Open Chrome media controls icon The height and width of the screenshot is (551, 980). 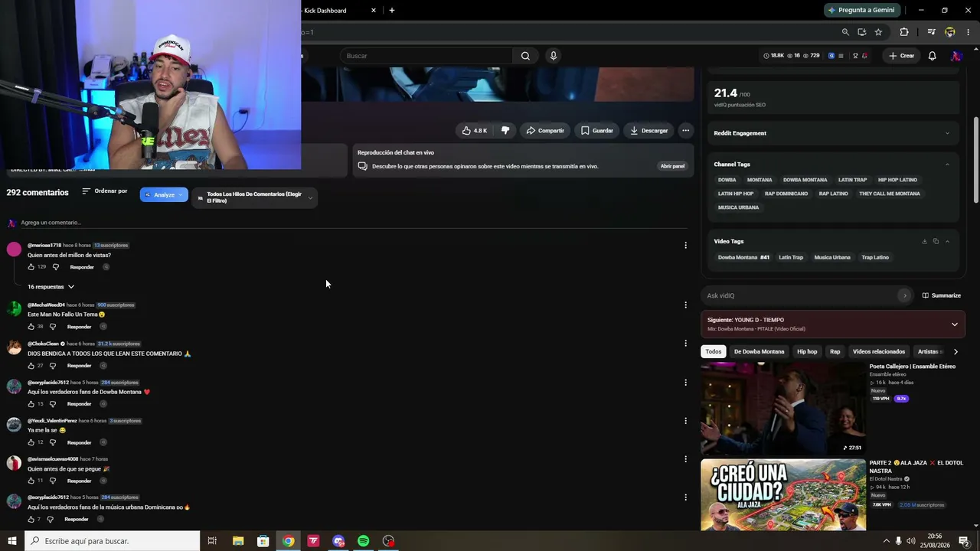tap(931, 32)
